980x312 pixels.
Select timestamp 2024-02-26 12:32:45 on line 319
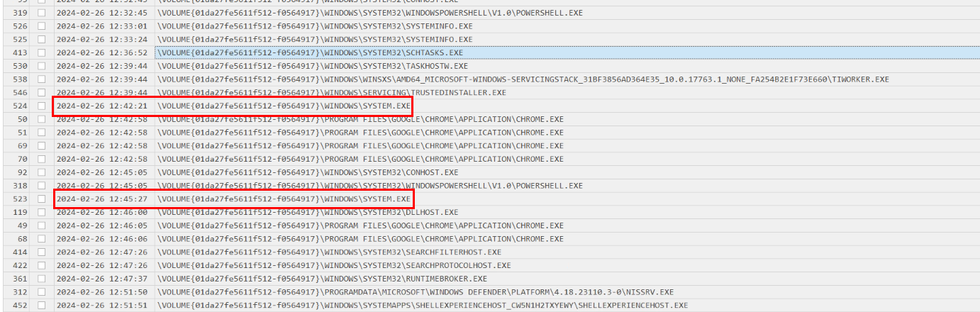pyautogui.click(x=102, y=13)
